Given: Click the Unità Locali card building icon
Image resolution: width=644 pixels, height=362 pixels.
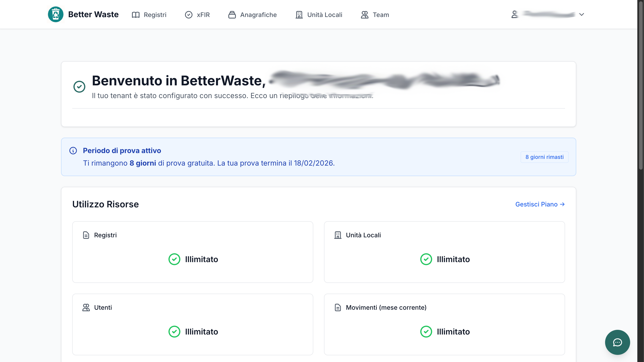Looking at the screenshot, I should click(x=338, y=235).
